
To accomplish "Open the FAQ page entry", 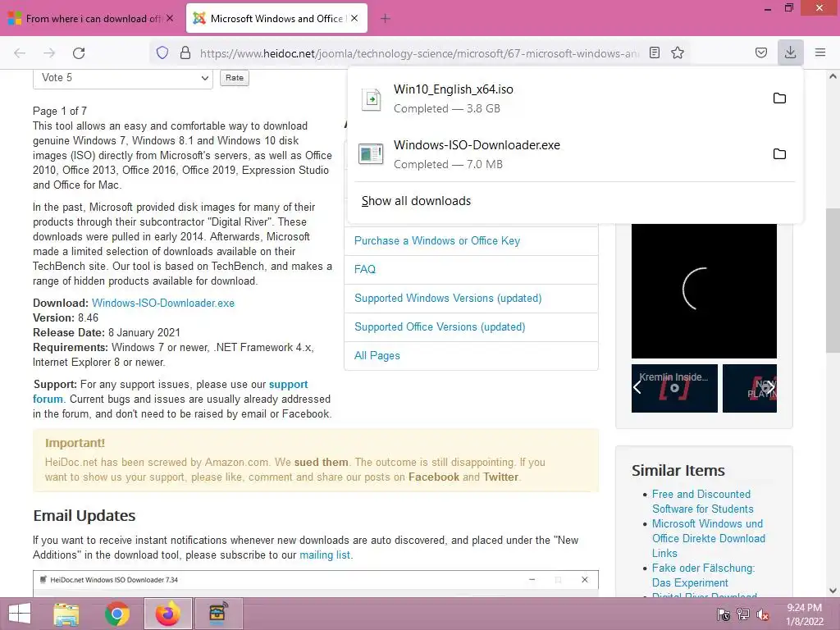I will 365,269.
